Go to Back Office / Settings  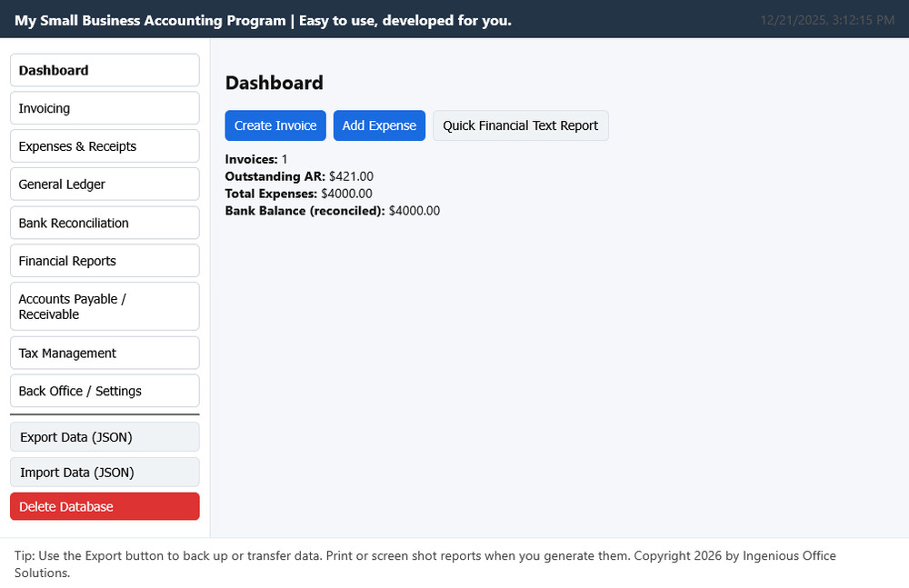tap(104, 391)
